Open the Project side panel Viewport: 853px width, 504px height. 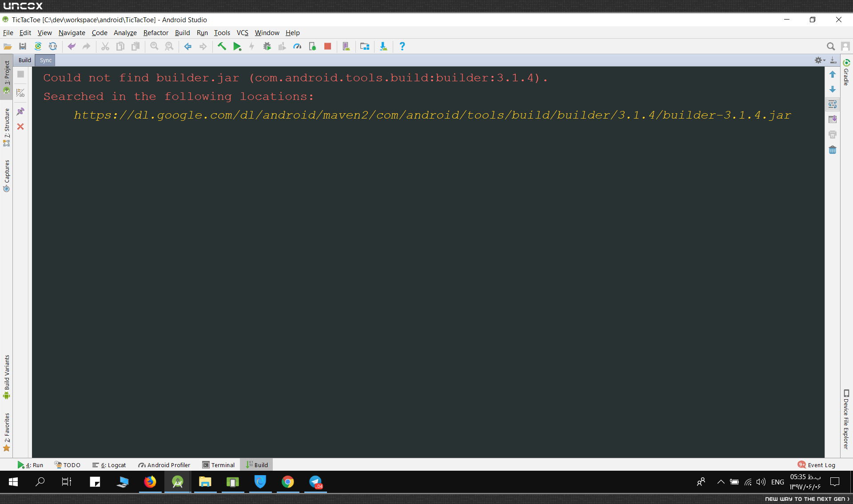point(7,76)
